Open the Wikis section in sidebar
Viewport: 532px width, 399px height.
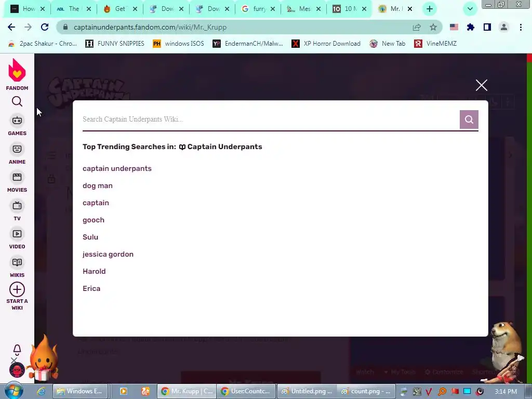point(17,268)
